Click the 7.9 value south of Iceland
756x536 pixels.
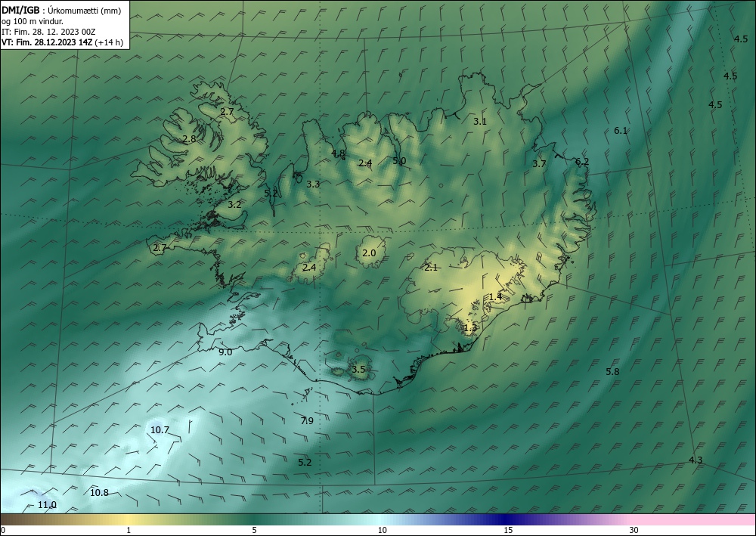pyautogui.click(x=307, y=421)
